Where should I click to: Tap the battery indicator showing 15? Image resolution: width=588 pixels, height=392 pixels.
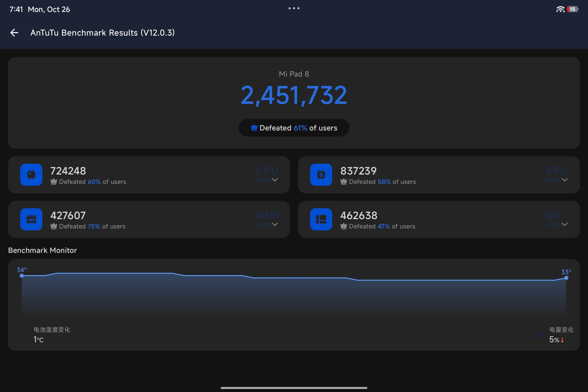click(x=573, y=9)
